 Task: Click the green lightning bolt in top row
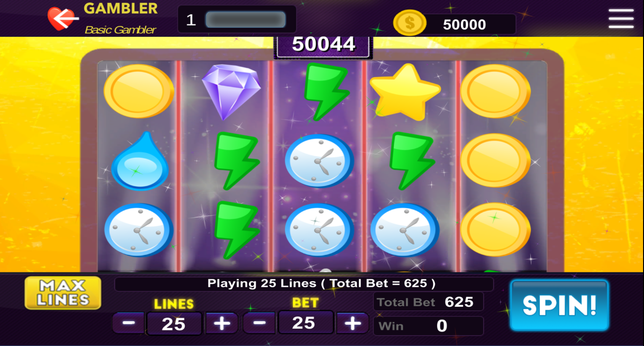[x=325, y=91]
